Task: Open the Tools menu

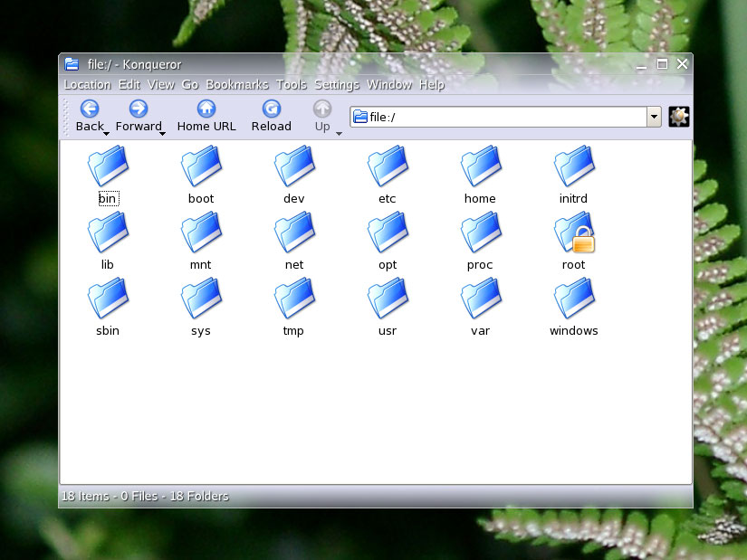Action: click(291, 85)
